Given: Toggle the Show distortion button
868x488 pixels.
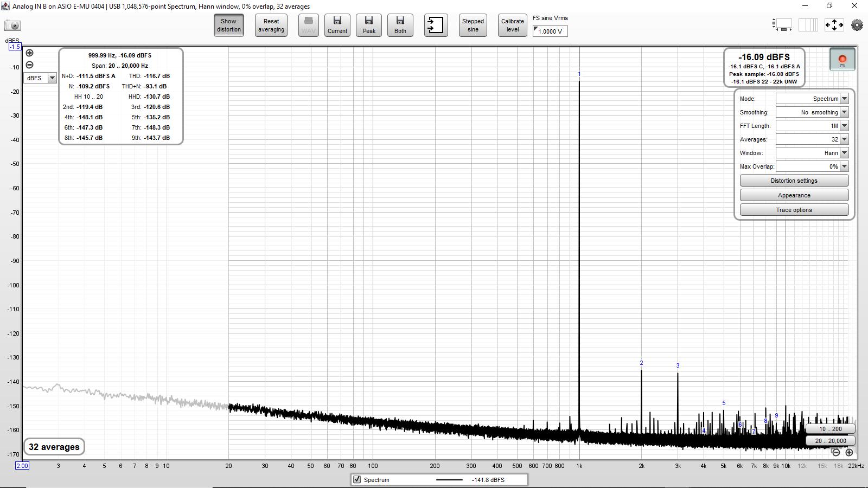Looking at the screenshot, I should (229, 25).
